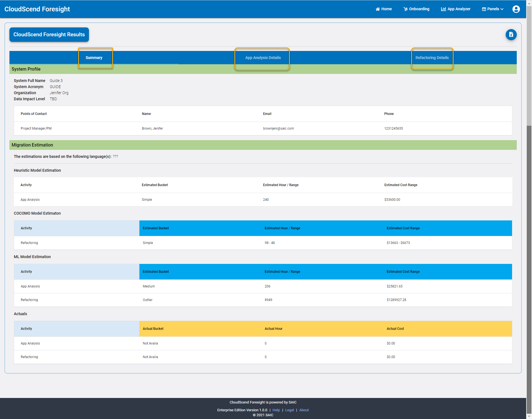Screen dimensions: 532x419
Task: Click email brownjeni@saic.com
Action: coord(278,128)
